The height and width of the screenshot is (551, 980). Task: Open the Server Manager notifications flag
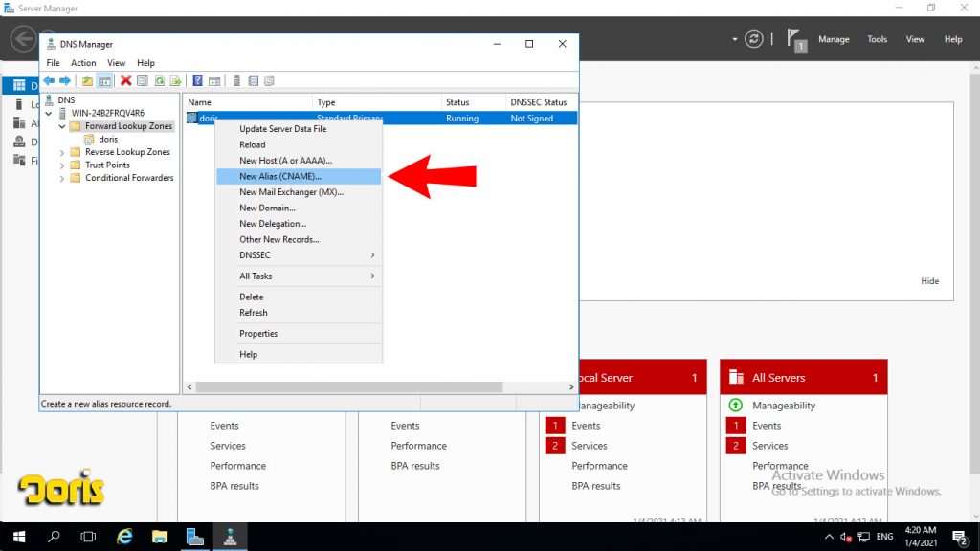795,39
